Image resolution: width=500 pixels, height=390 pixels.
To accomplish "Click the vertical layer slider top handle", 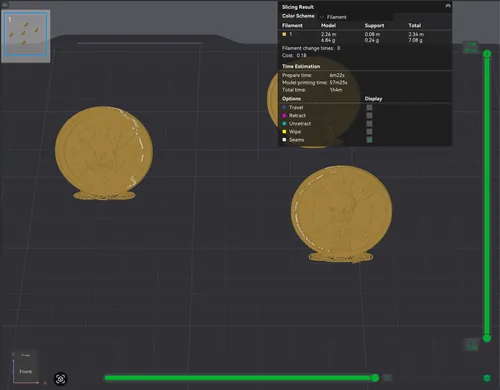I will [x=487, y=54].
